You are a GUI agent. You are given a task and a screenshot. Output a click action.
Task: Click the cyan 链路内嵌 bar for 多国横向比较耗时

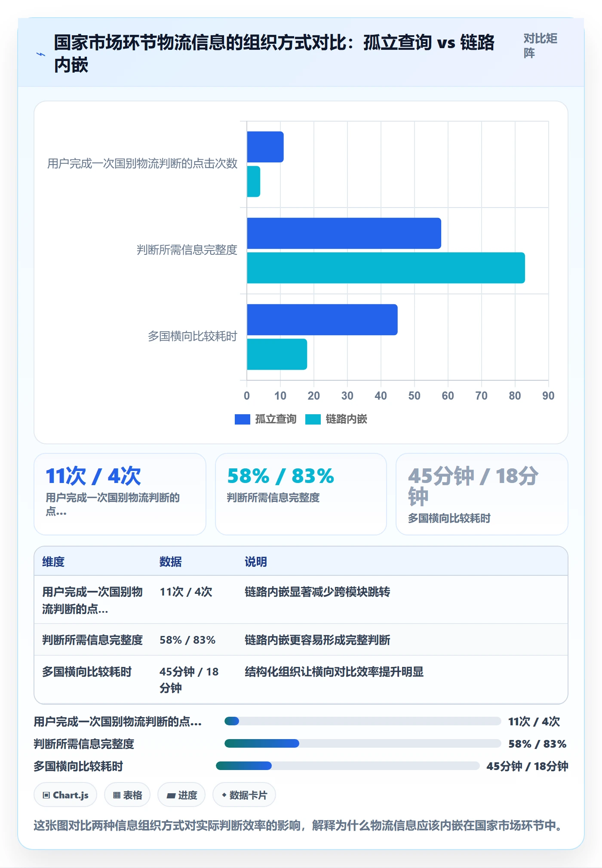tap(277, 354)
